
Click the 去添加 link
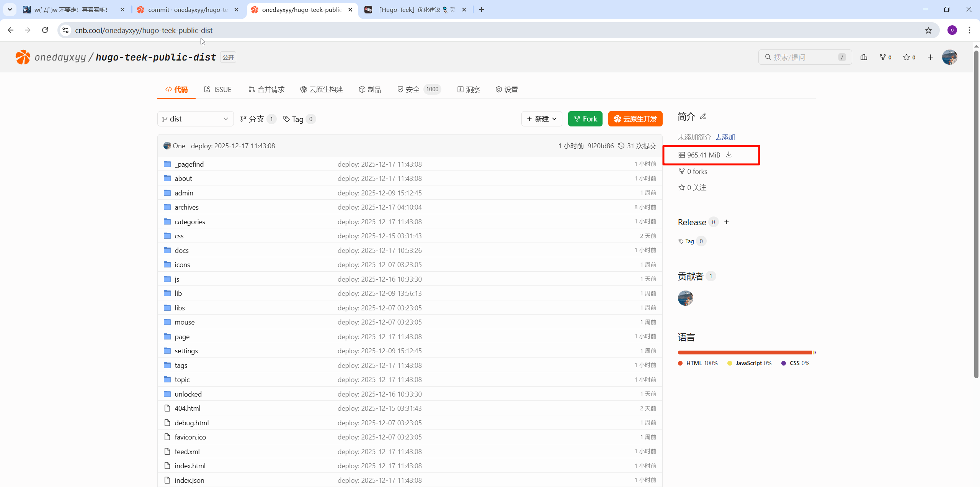point(725,137)
